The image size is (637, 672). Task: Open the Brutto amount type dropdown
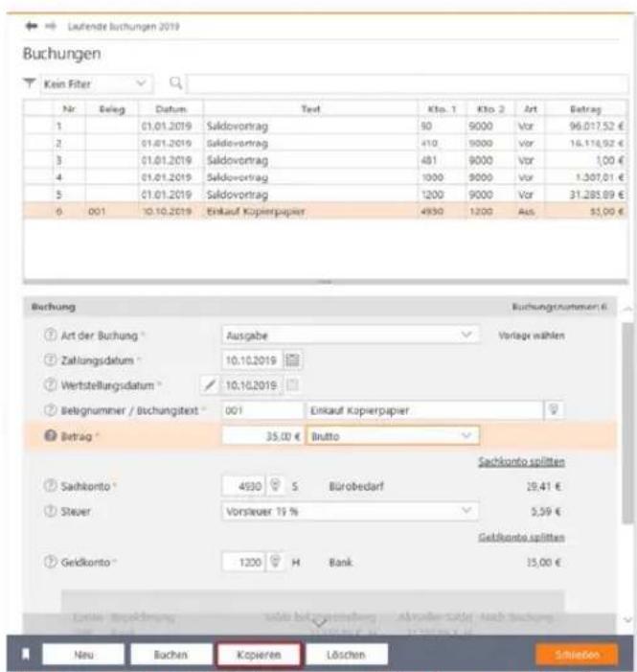(x=393, y=436)
